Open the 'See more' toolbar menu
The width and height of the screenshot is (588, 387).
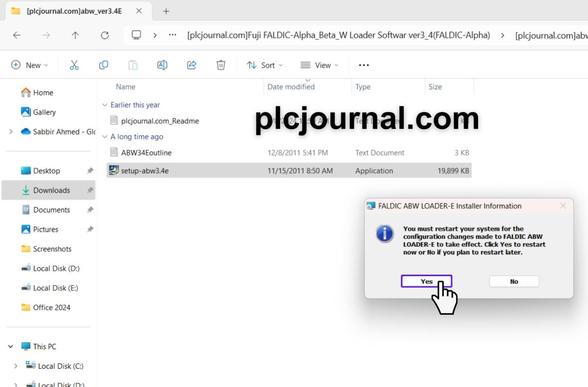(363, 65)
